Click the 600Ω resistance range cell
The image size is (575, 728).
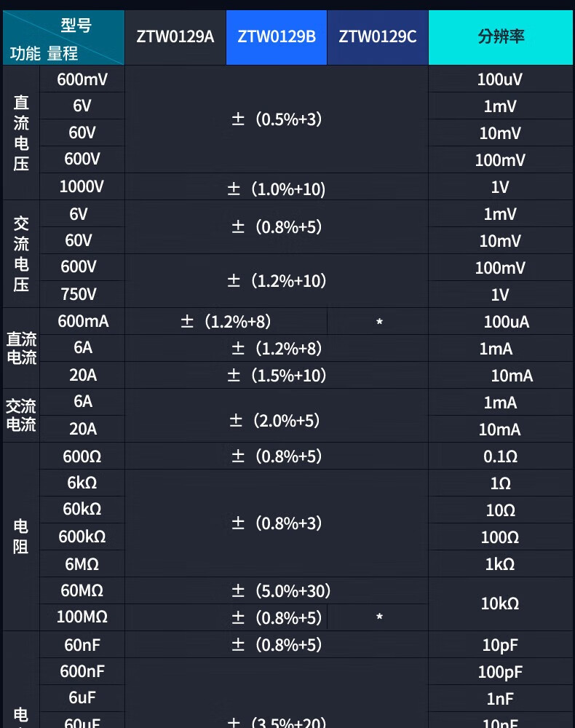point(82,456)
